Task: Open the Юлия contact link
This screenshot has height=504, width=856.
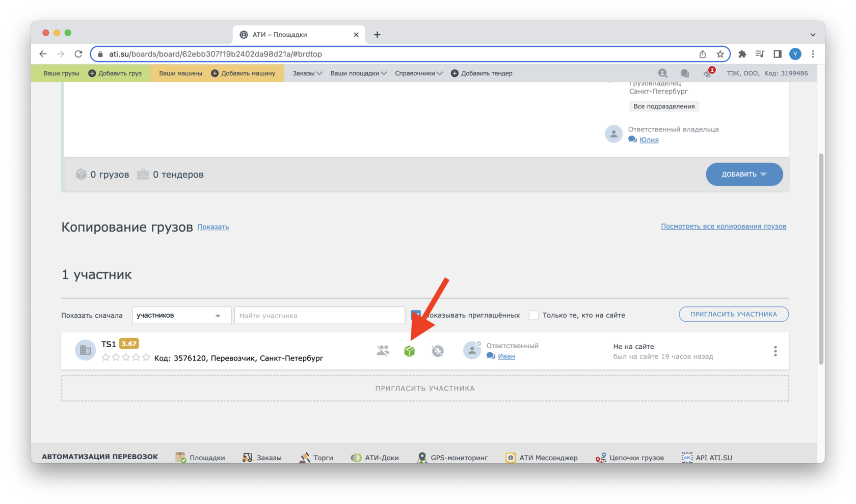Action: 649,139
